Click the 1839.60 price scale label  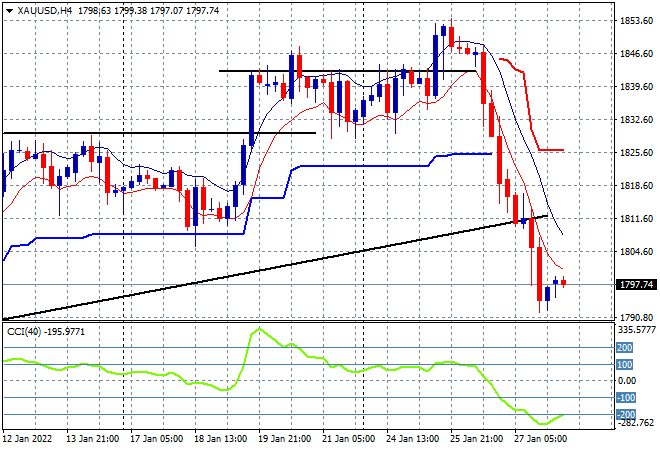[x=636, y=86]
